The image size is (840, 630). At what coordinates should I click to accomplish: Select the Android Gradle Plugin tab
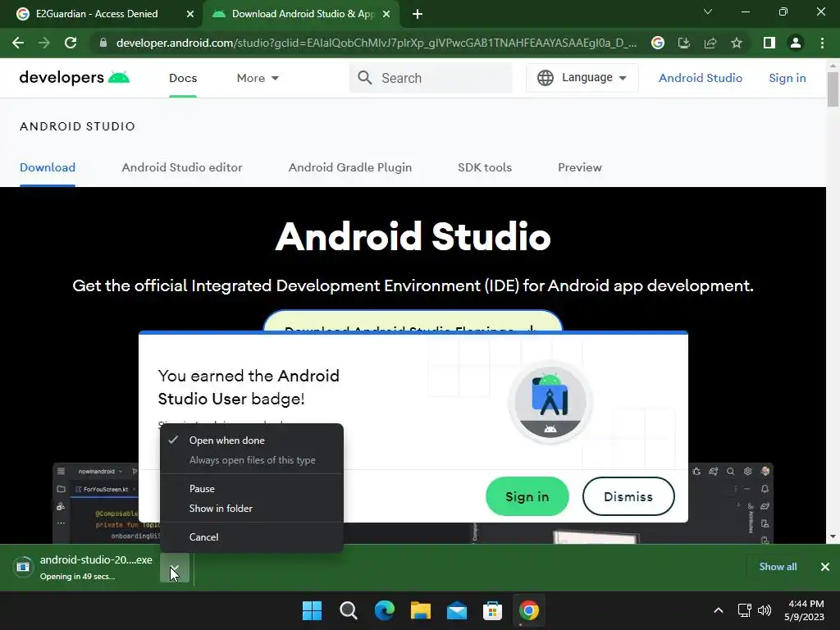point(350,167)
